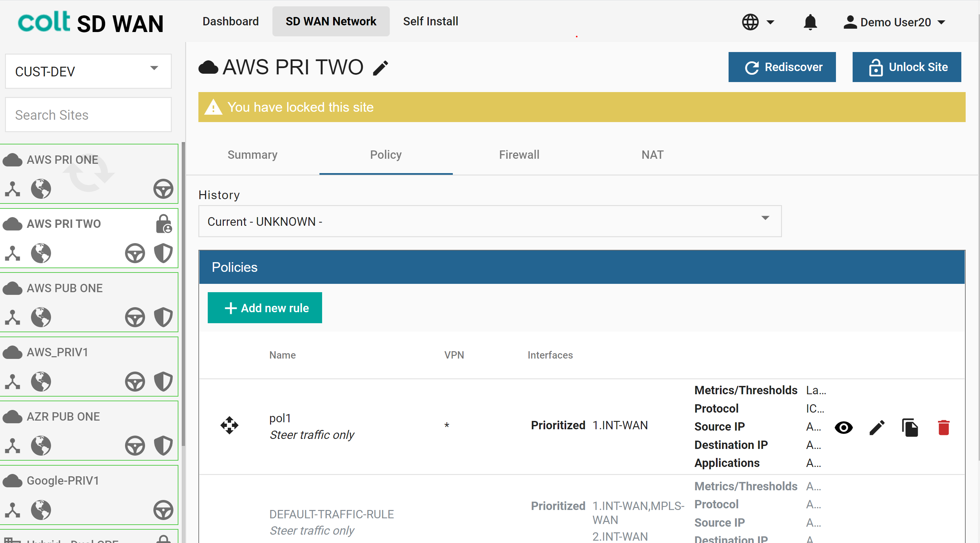Image resolution: width=980 pixels, height=543 pixels.
Task: View pol1 rule details with eye icon
Action: point(844,428)
